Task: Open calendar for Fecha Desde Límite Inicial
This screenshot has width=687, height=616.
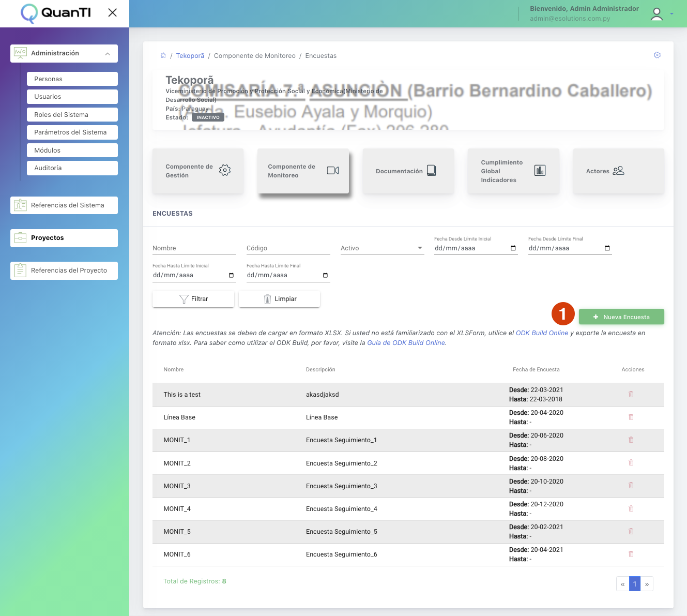Action: click(513, 248)
